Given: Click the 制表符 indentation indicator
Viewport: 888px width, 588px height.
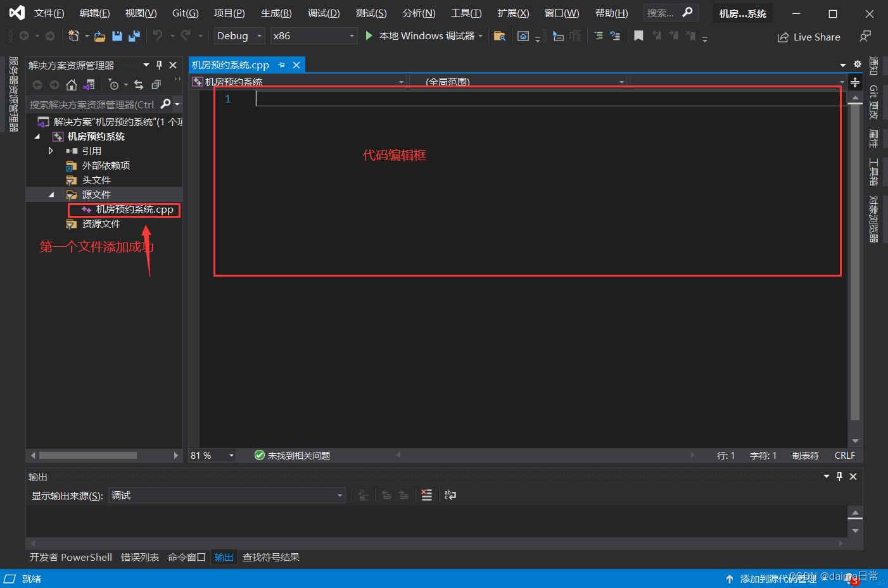Looking at the screenshot, I should 806,456.
